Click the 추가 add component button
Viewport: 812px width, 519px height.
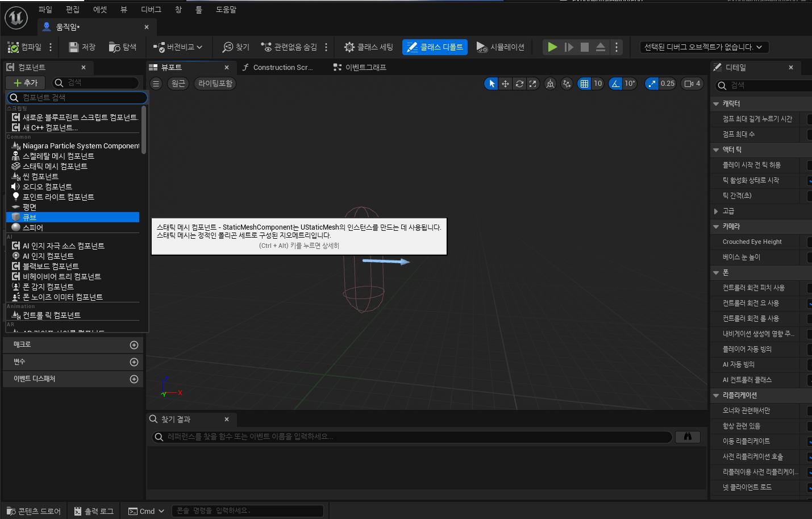(26, 83)
